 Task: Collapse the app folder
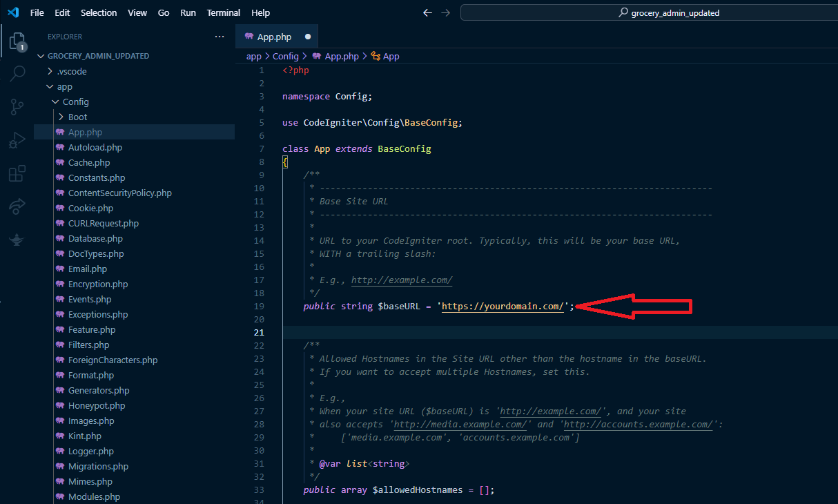point(64,86)
